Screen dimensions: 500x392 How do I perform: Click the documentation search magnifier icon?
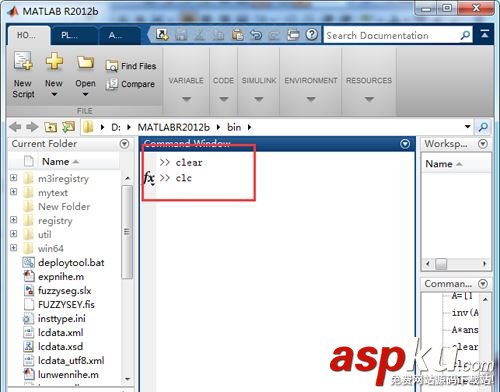click(465, 35)
